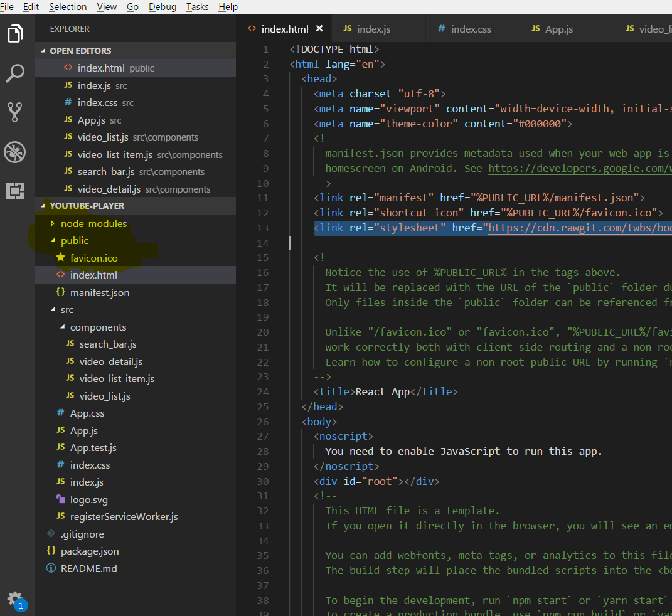The height and width of the screenshot is (616, 672).
Task: Open the Source Control view icon
Action: (15, 112)
